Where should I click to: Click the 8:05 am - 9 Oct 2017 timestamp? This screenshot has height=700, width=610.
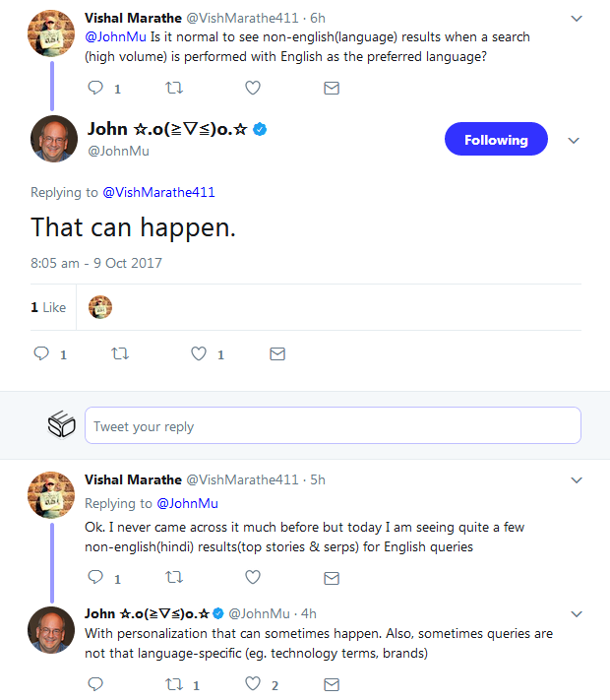click(96, 263)
